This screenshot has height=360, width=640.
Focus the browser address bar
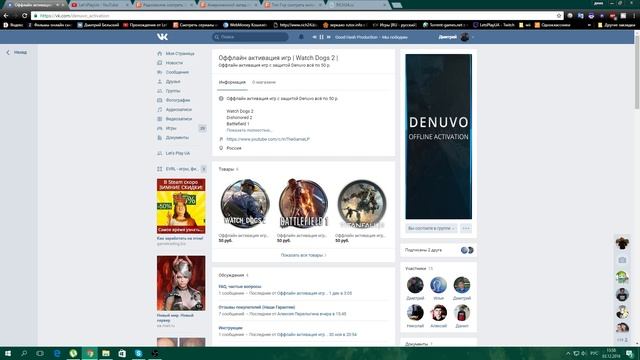click(x=294, y=16)
